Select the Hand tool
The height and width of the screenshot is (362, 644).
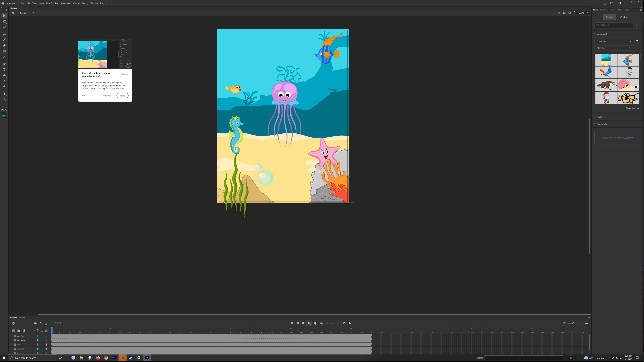point(4,94)
